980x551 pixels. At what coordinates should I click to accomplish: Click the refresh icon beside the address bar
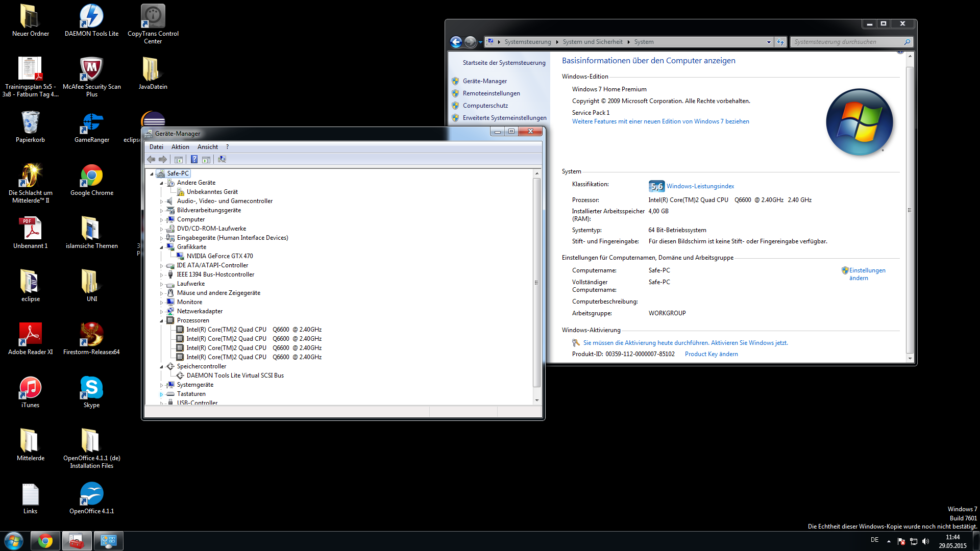coord(780,42)
